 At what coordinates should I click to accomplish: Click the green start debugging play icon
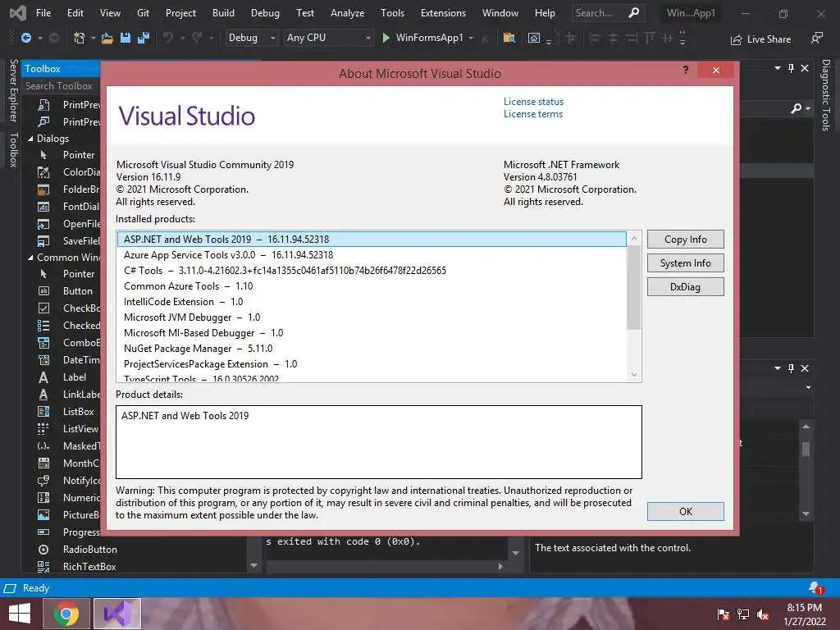point(386,38)
